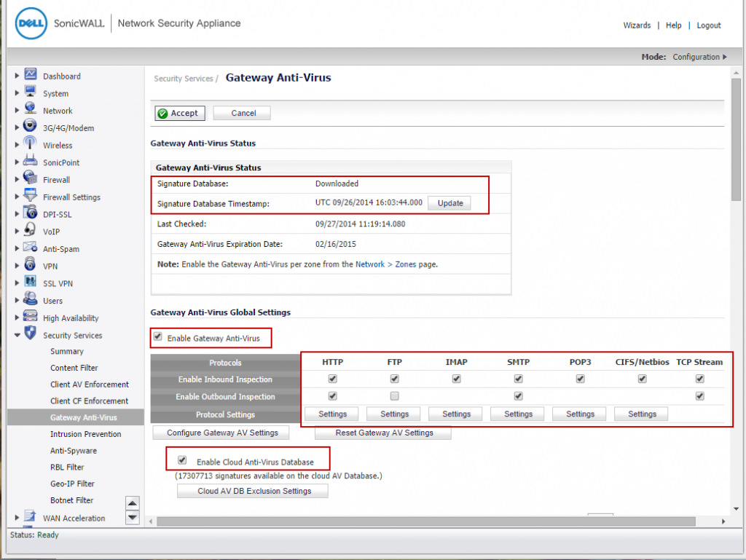Open CIFS/Netbios protocol Settings
The height and width of the screenshot is (560, 746).
tap(641, 414)
